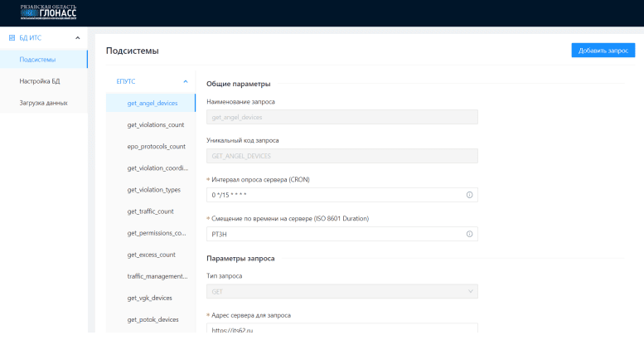644x340 pixels.
Task: Select get_traffic_count request
Action: (x=150, y=211)
